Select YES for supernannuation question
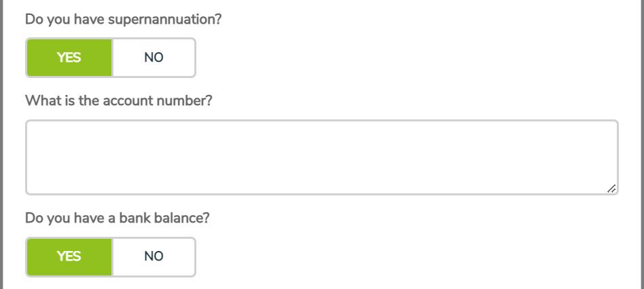Image resolution: width=644 pixels, height=289 pixels. (69, 58)
